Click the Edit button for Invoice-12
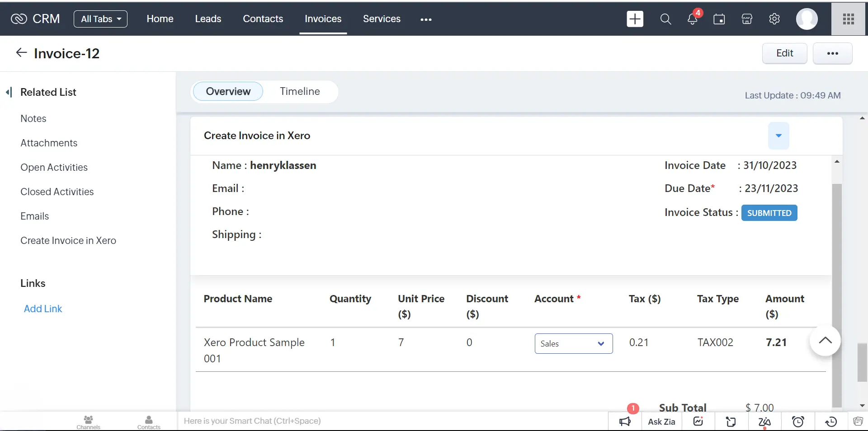 [784, 53]
